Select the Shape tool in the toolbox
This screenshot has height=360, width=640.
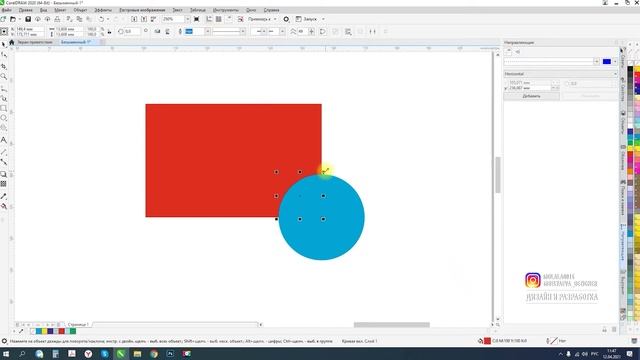click(4, 55)
